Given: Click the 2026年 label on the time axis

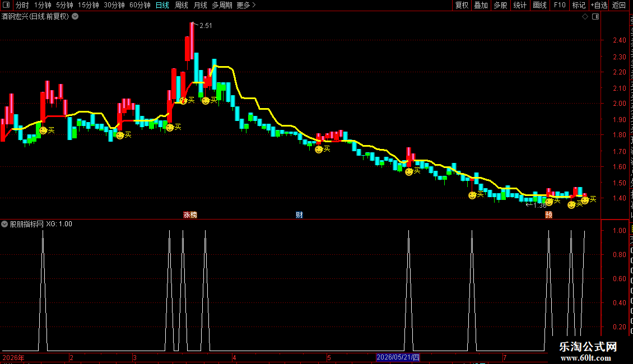Looking at the screenshot, I should [x=13, y=357].
